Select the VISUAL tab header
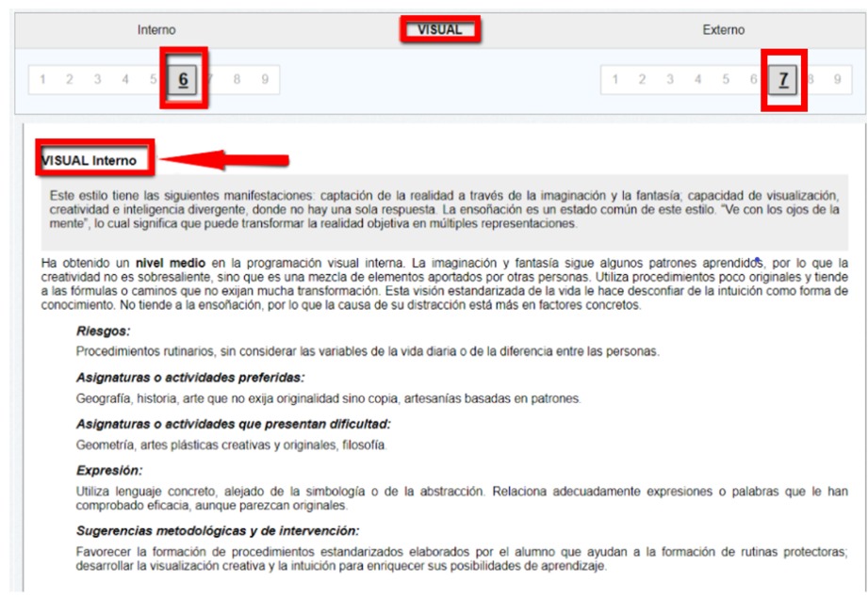Viewport: 868px width, 599px height. coord(440,29)
